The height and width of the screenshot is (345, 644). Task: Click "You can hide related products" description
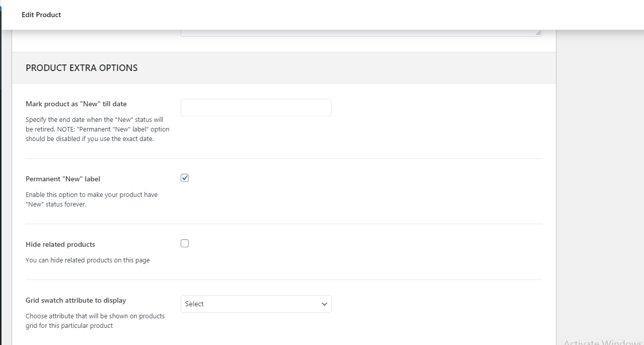click(x=88, y=260)
